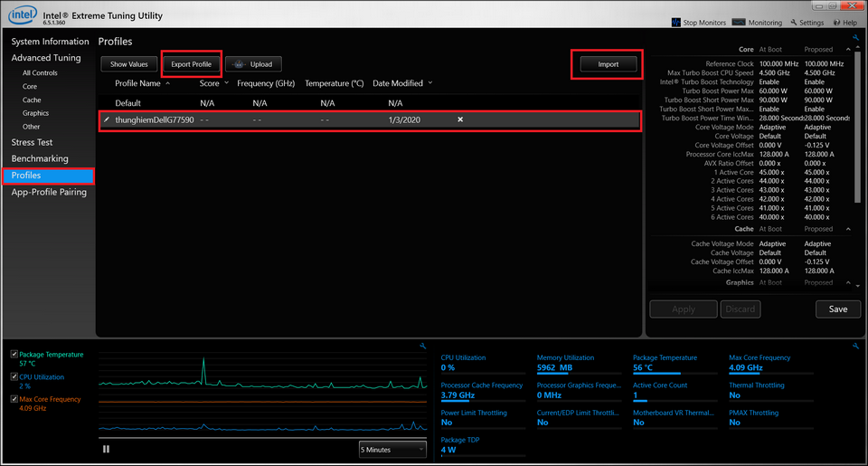Image resolution: width=868 pixels, height=466 pixels.
Task: Open Settings via the wrench icon
Action: [793, 23]
